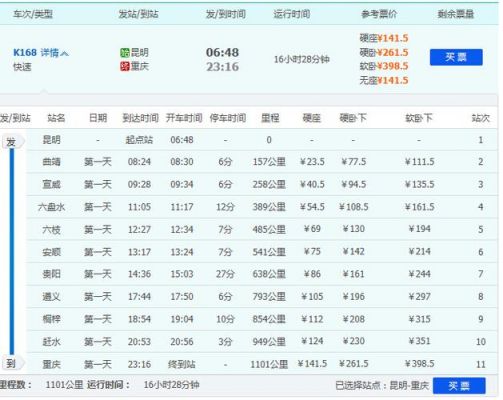Click the 运行时间 column header
The width and height of the screenshot is (503, 400).
coord(292,14)
